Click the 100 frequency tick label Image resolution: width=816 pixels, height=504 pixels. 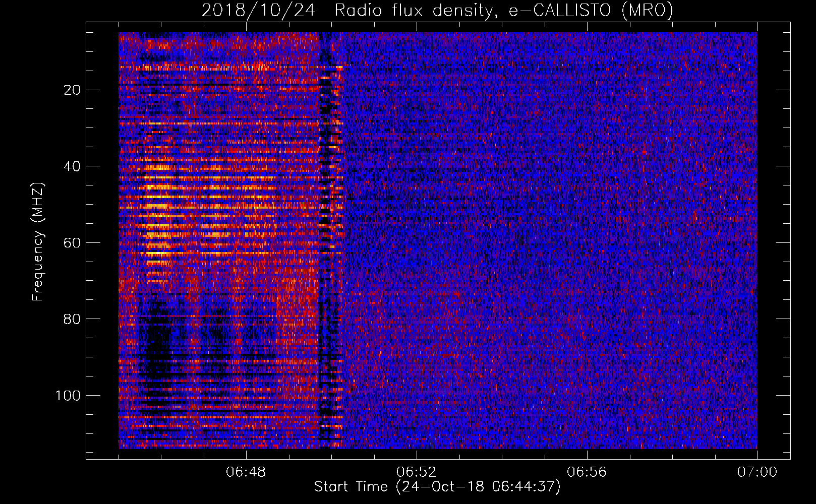click(x=68, y=396)
